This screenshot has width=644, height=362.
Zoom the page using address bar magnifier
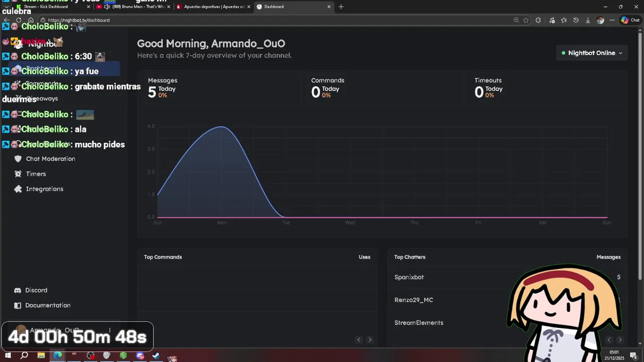pyautogui.click(x=516, y=20)
